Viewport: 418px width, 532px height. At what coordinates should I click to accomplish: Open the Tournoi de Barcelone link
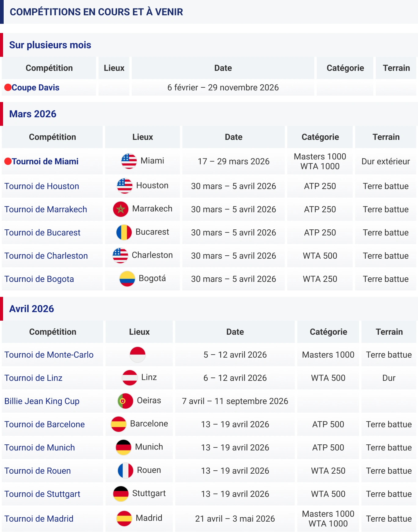click(44, 424)
